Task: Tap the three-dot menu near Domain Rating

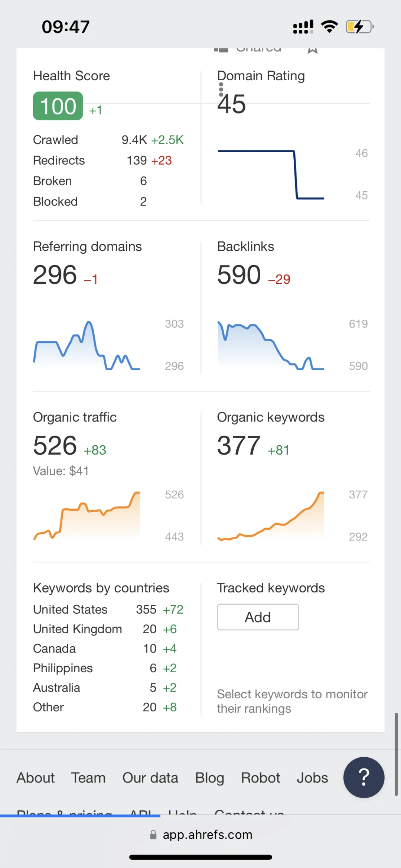Action: click(221, 90)
